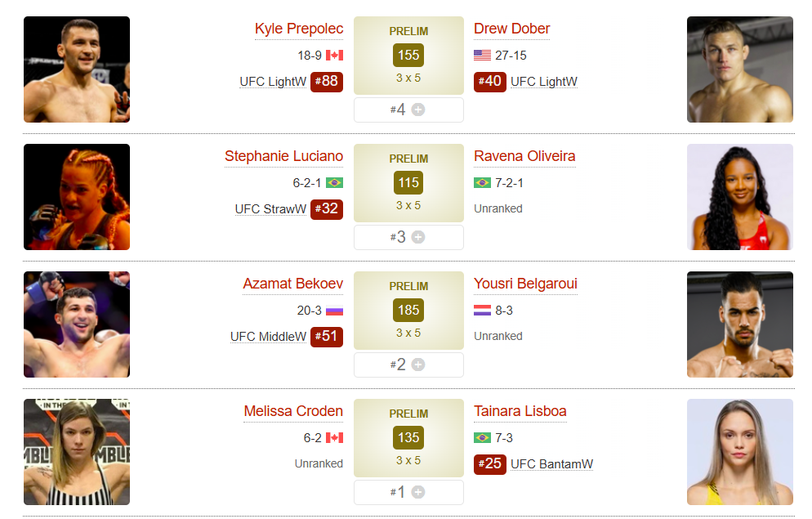Expand bout #4 plus icon
The width and height of the screenshot is (812, 519).
coord(418,110)
